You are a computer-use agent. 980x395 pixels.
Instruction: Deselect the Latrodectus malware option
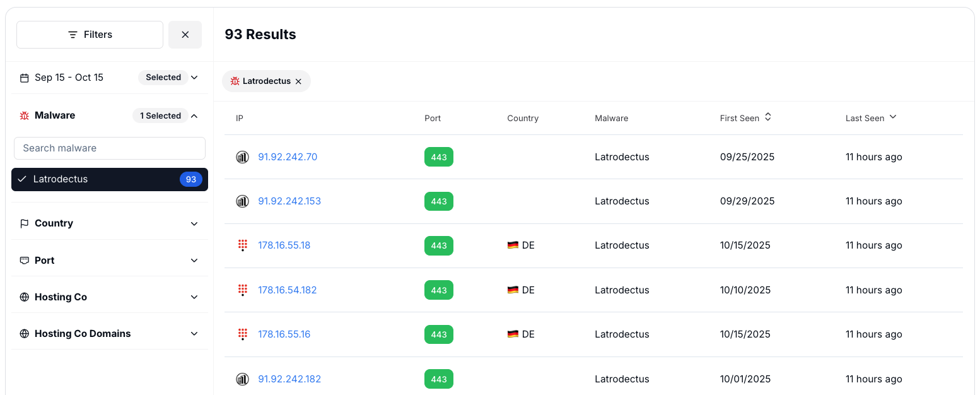[x=110, y=179]
